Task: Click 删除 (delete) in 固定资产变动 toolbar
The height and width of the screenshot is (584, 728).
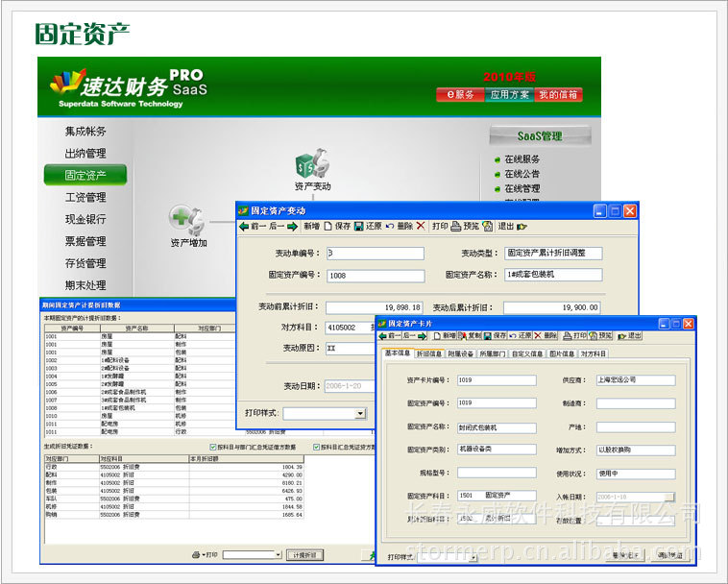Action: tap(411, 226)
